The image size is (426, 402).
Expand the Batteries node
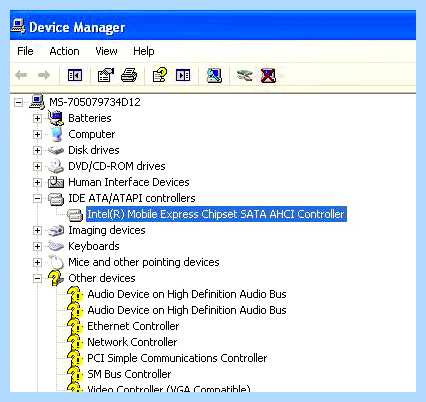pos(37,118)
